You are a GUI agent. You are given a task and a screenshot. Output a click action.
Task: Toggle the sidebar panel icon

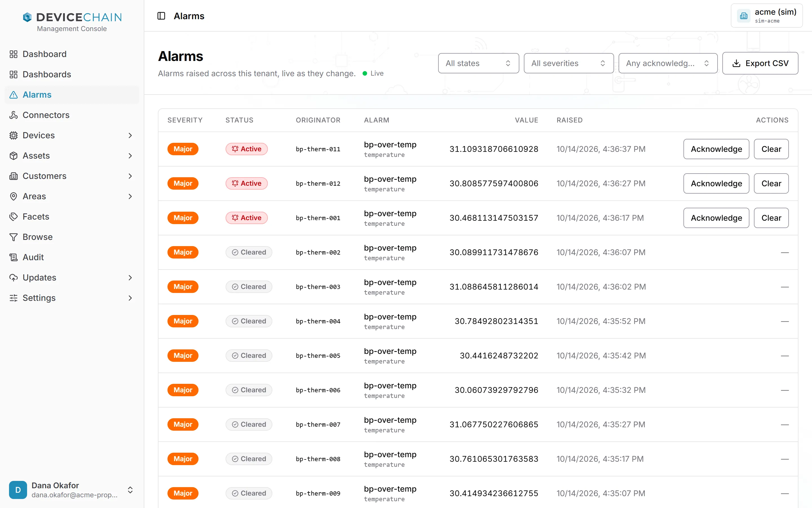click(x=161, y=16)
